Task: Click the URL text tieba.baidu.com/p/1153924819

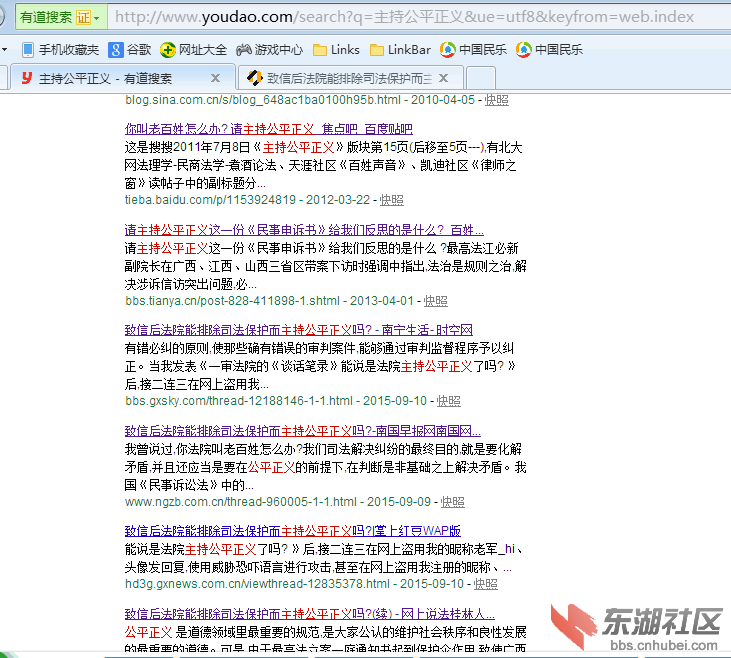Action: 210,200
